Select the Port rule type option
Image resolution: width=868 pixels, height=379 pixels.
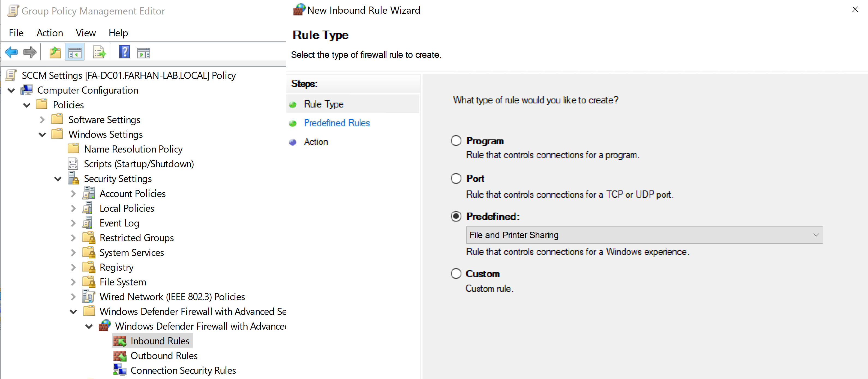[456, 178]
